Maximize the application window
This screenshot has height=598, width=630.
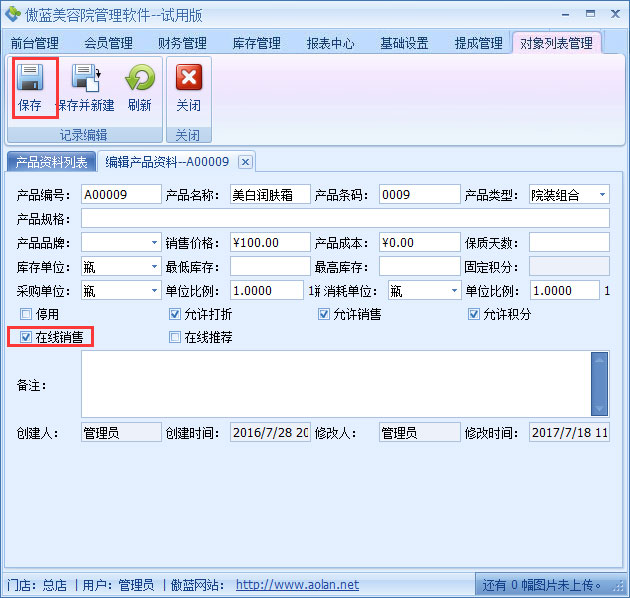pos(590,14)
